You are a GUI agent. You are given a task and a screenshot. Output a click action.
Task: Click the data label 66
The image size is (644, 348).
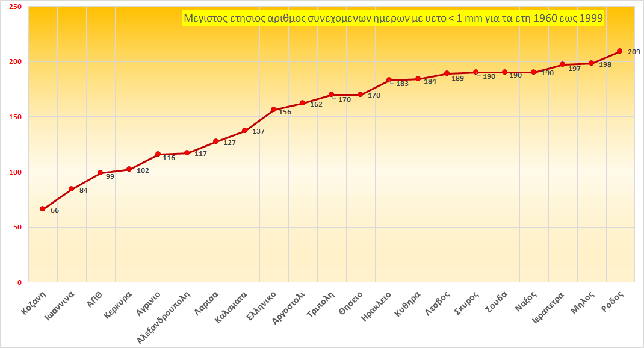(x=55, y=210)
